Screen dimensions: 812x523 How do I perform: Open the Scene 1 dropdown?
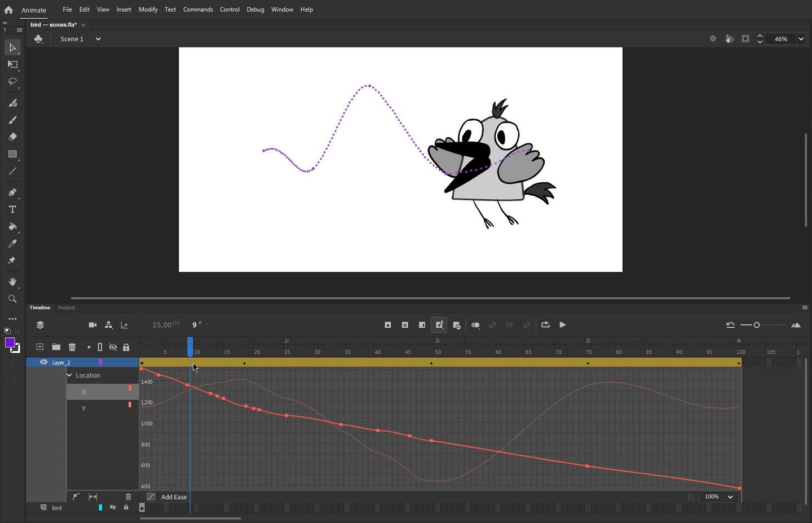(x=98, y=39)
